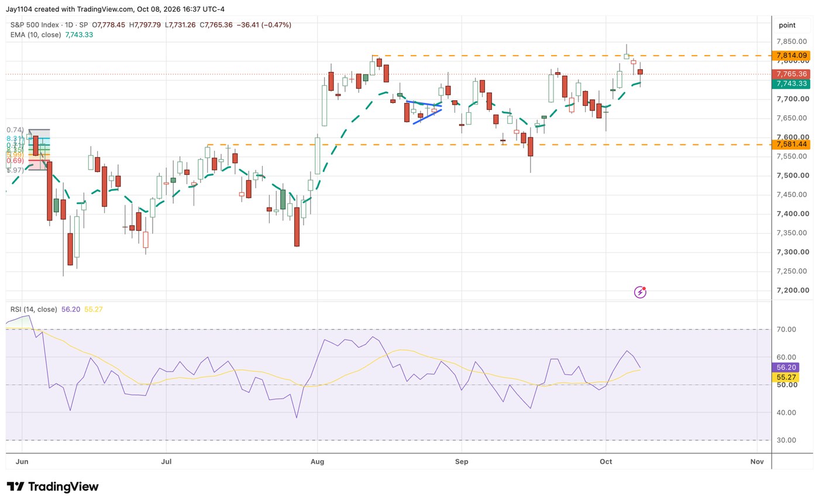Click the purple lightning bolt icon on chart
Image resolution: width=819 pixels, height=504 pixels.
(x=640, y=292)
